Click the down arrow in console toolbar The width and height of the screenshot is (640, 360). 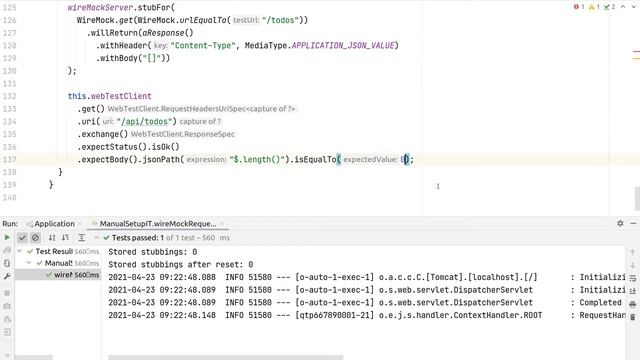point(633,265)
